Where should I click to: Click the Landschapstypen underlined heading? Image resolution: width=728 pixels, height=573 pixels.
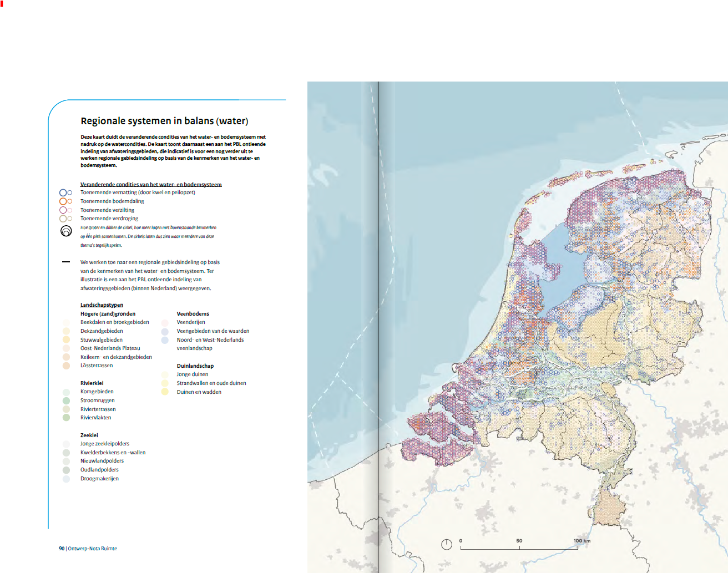point(102,305)
